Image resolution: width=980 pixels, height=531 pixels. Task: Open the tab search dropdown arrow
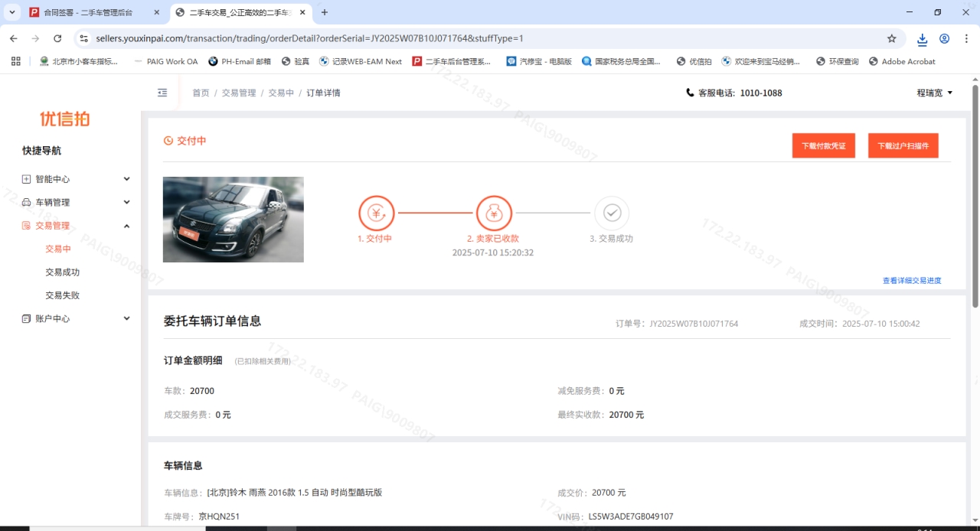pyautogui.click(x=12, y=12)
